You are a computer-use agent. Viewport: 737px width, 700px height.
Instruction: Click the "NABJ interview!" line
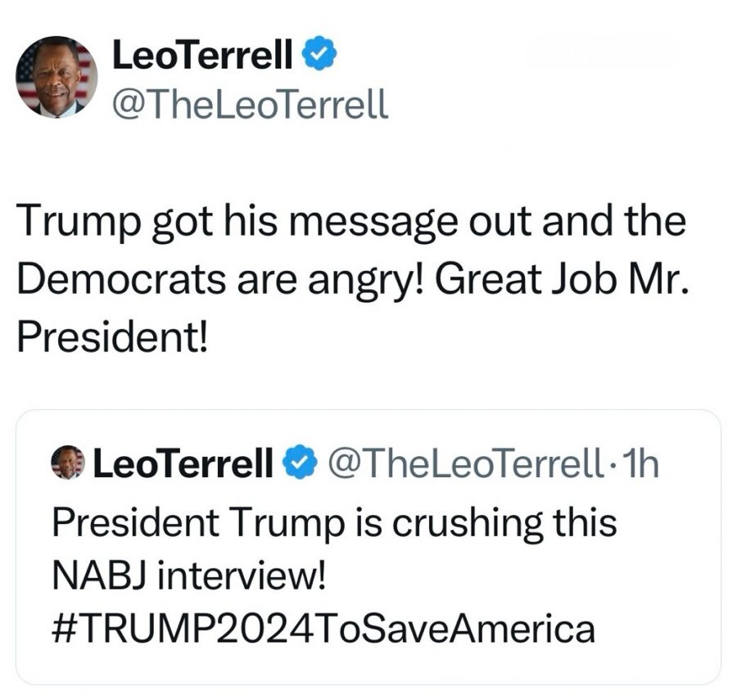[x=189, y=575]
